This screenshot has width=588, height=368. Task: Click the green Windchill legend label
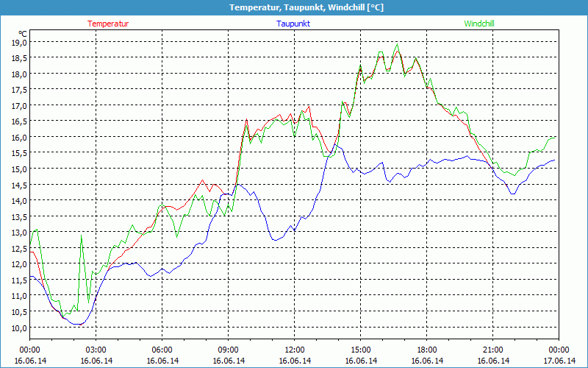coord(479,24)
